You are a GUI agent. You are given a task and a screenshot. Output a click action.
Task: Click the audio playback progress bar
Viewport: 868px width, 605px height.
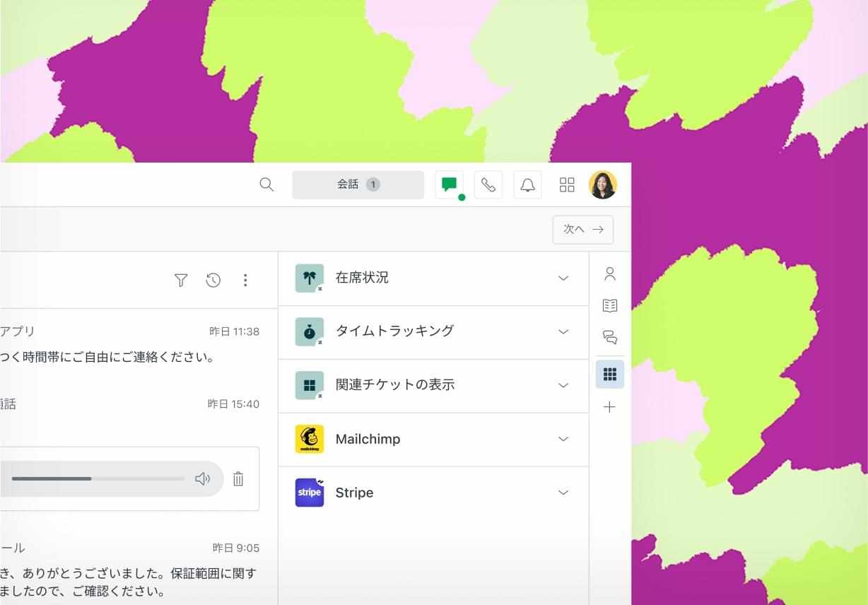click(x=98, y=479)
